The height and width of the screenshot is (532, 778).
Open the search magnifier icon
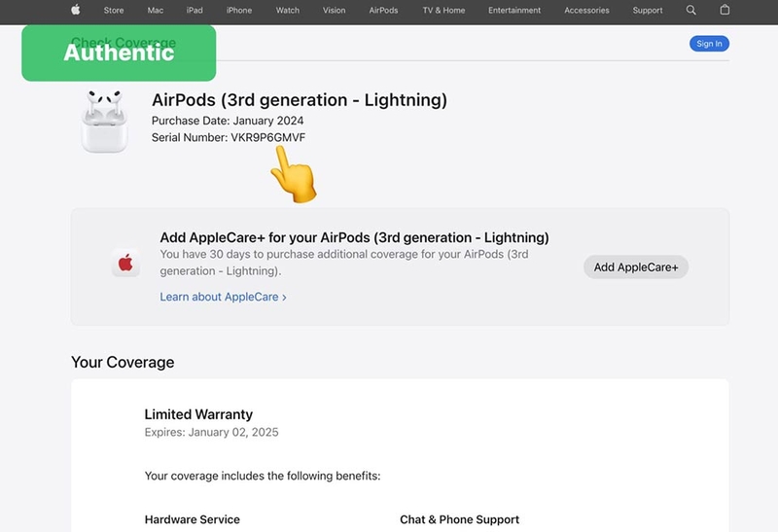tap(690, 10)
